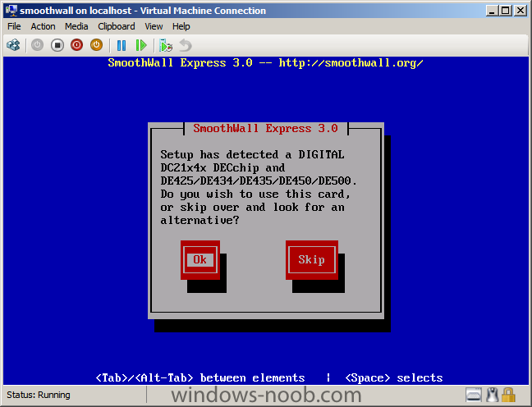The width and height of the screenshot is (532, 407).
Task: Click the smoothwall.org URL header text
Action: (x=351, y=62)
